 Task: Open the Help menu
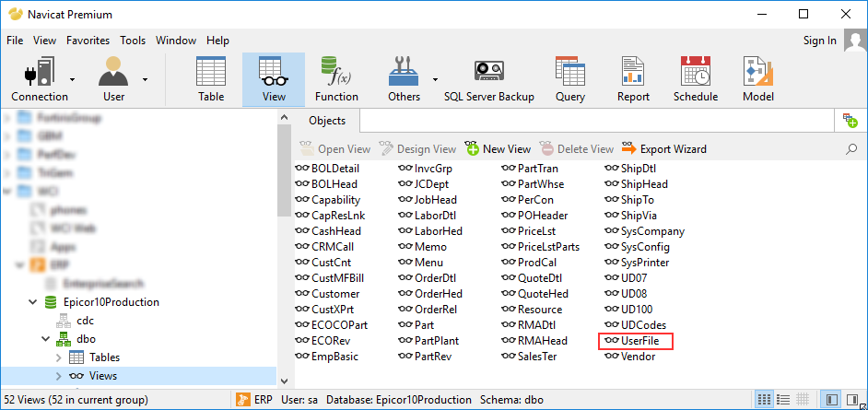click(218, 41)
